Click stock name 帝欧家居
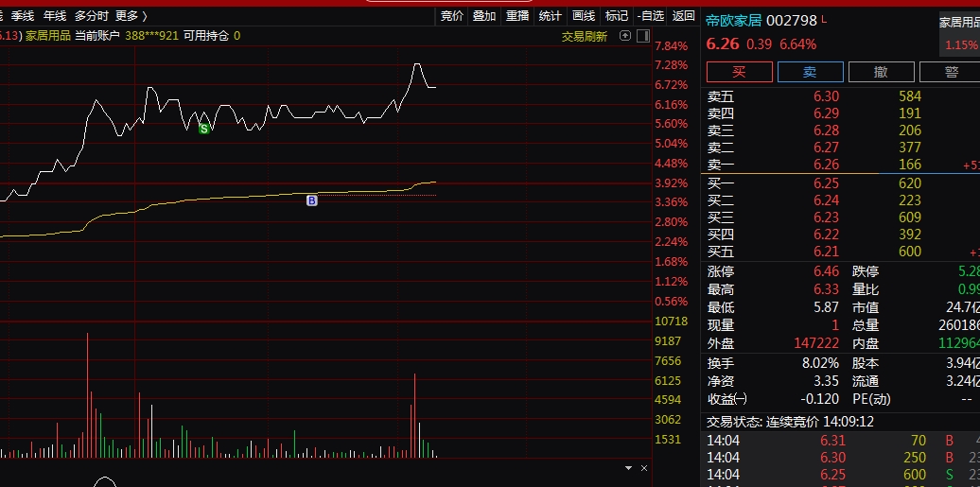980x487 pixels. 734,21
